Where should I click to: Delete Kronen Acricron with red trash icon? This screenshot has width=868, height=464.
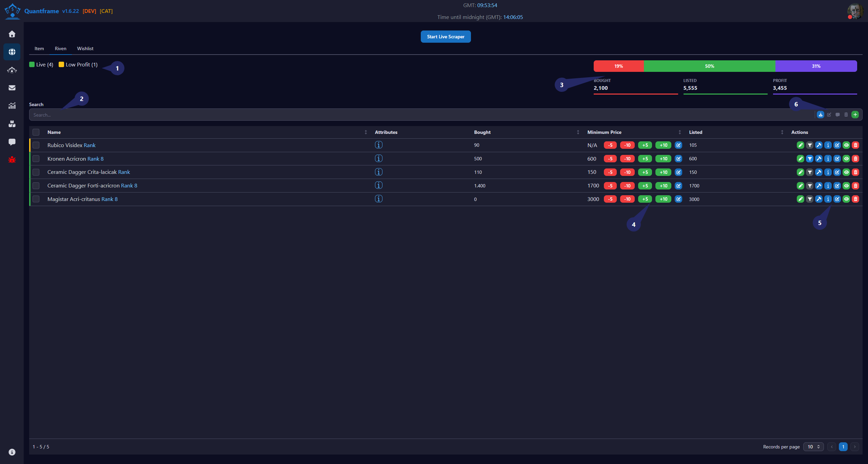[855, 159]
